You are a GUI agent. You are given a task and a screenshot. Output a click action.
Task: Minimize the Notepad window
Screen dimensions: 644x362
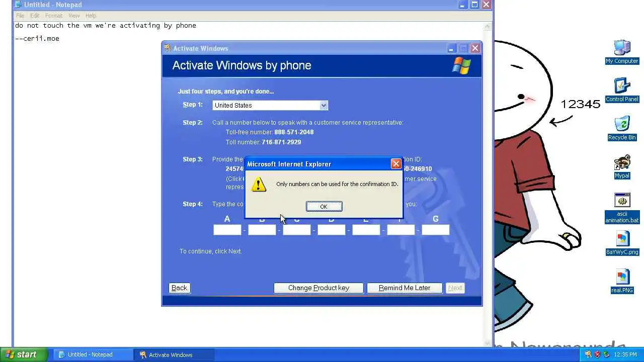pyautogui.click(x=463, y=5)
